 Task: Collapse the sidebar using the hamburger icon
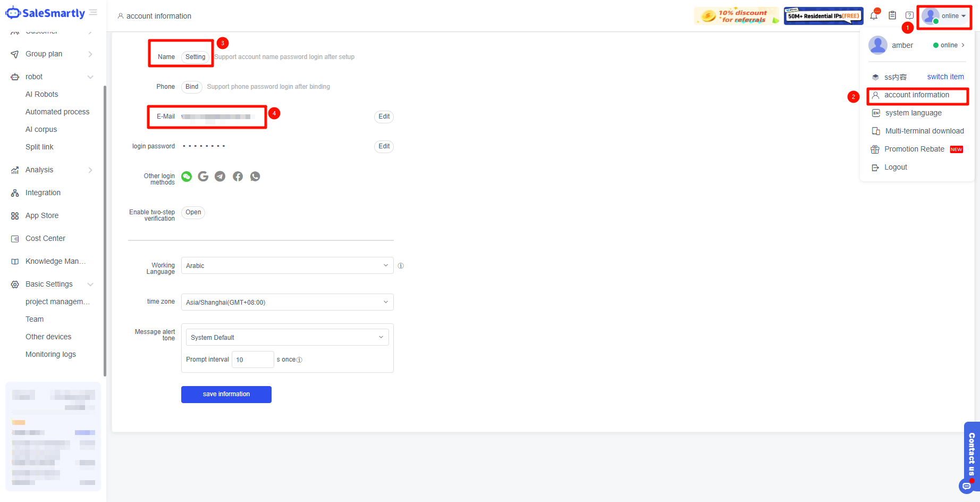94,13
